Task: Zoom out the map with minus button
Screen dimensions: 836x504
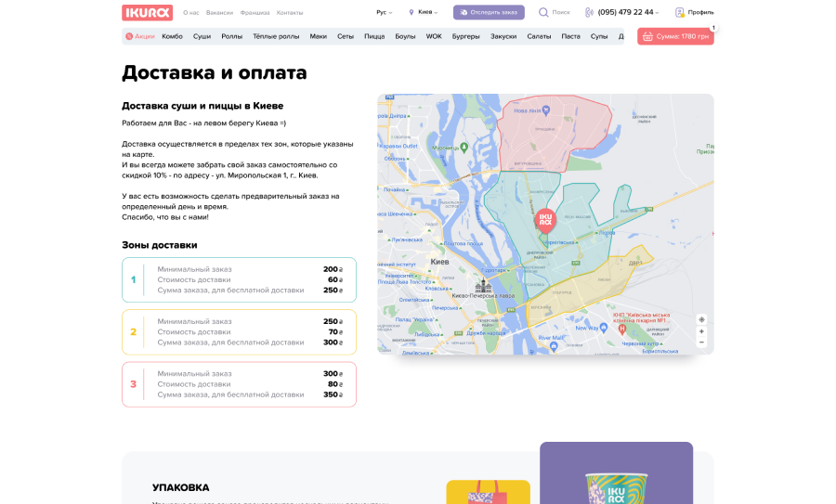Action: coord(701,342)
